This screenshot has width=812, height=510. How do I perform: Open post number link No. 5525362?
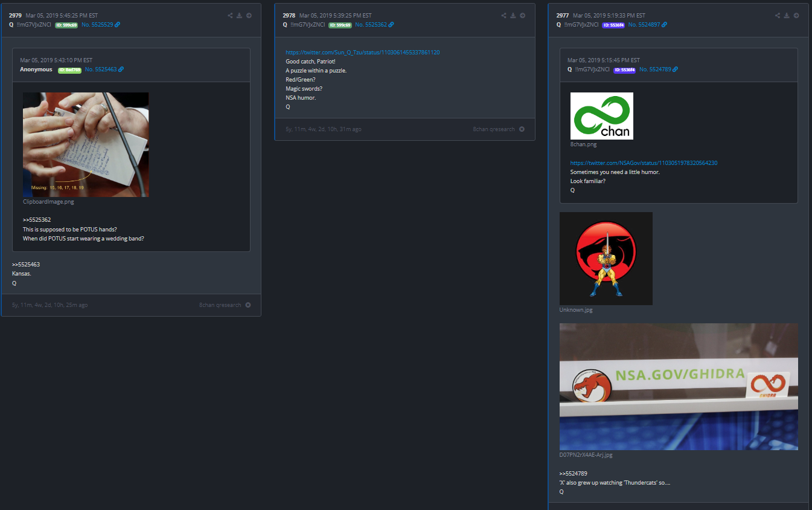tap(371, 25)
